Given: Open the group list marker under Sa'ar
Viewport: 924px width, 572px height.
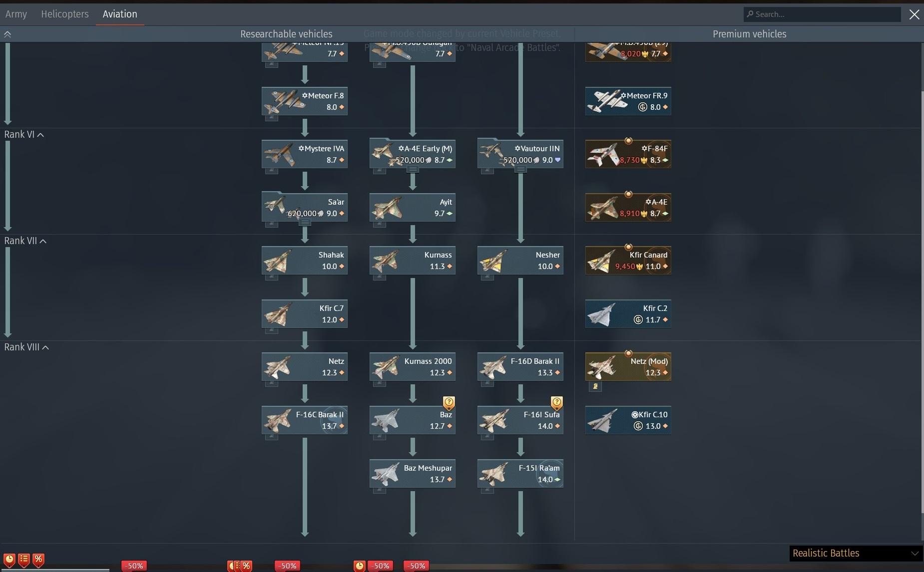Looking at the screenshot, I should pyautogui.click(x=305, y=223).
